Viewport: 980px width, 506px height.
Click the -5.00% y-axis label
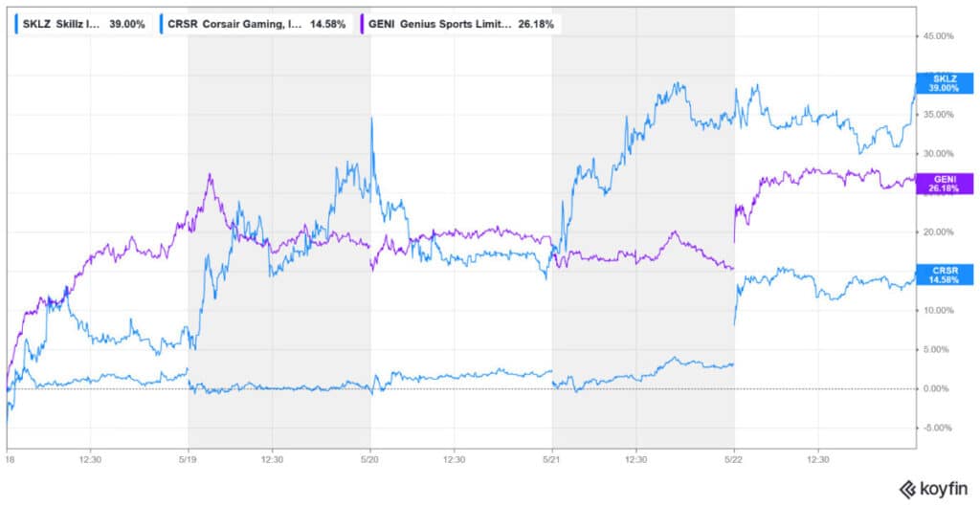coord(940,428)
